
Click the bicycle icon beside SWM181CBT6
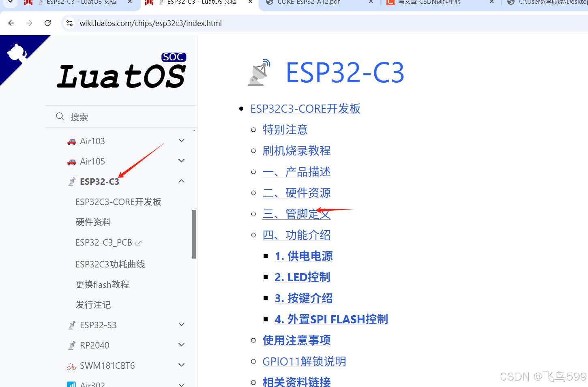tap(71, 366)
